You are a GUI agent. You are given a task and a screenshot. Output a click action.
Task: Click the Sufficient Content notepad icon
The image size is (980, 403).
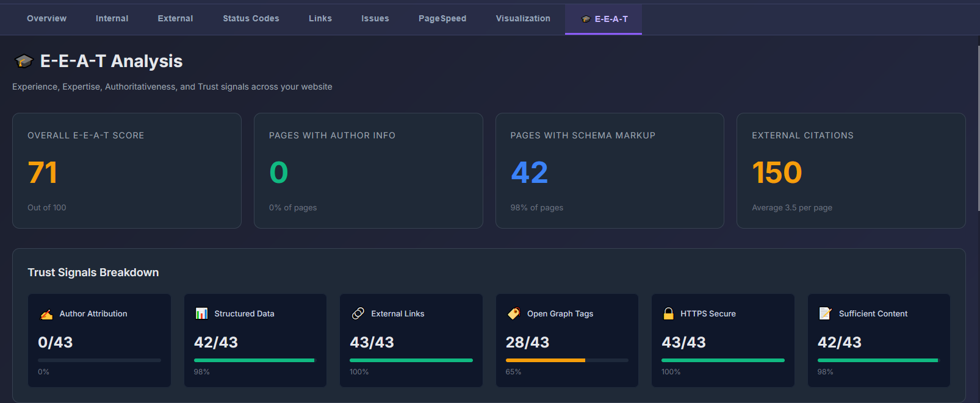click(825, 313)
